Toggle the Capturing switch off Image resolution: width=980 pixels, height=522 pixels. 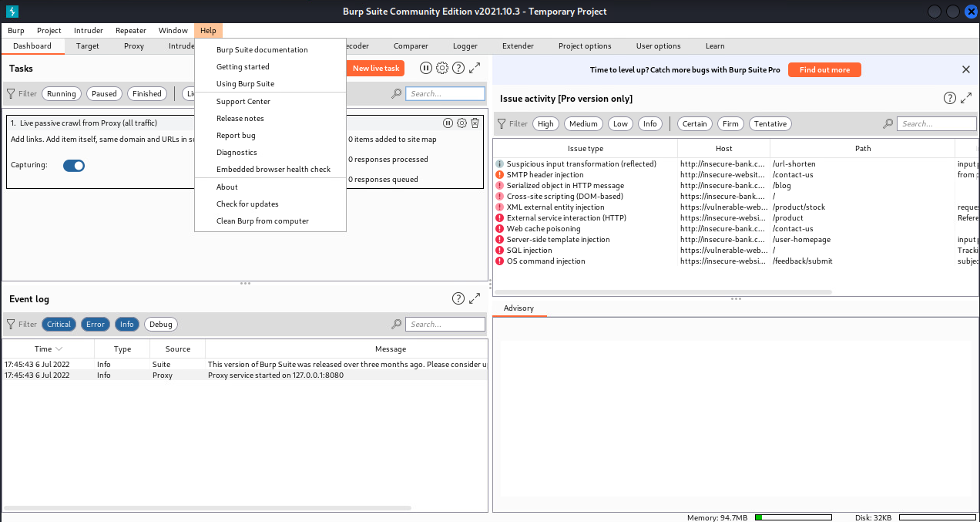(74, 165)
